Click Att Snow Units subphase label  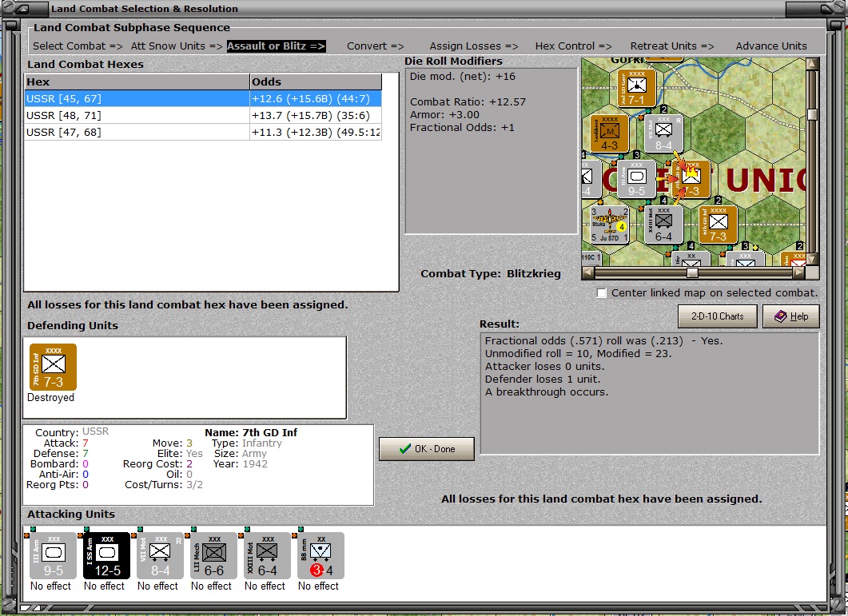pyautogui.click(x=177, y=46)
